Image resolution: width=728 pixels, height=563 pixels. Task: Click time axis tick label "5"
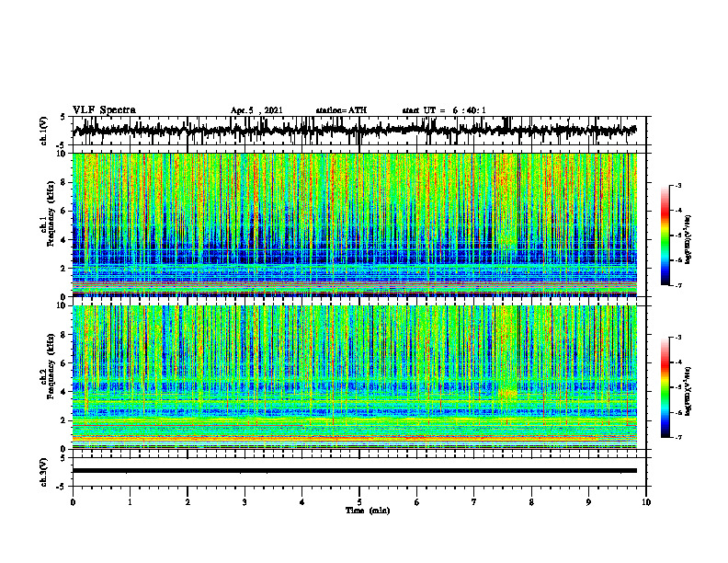(x=359, y=502)
